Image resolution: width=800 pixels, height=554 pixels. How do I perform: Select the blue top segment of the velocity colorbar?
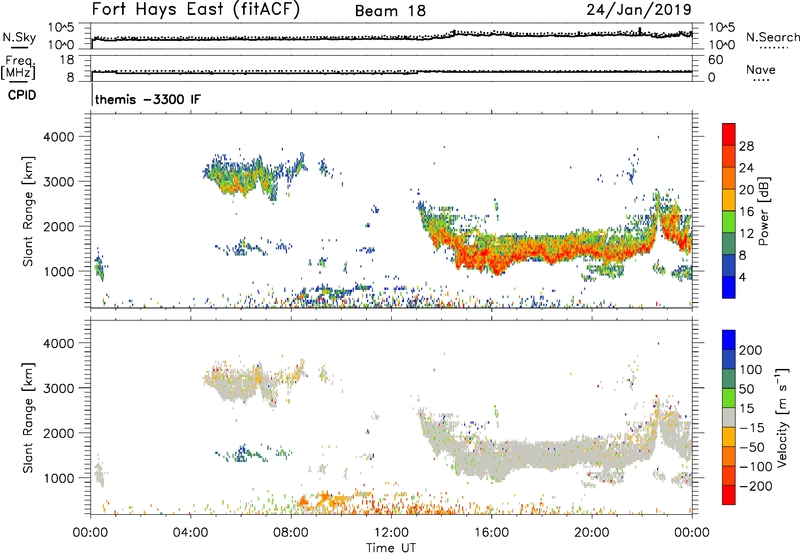pyautogui.click(x=729, y=340)
